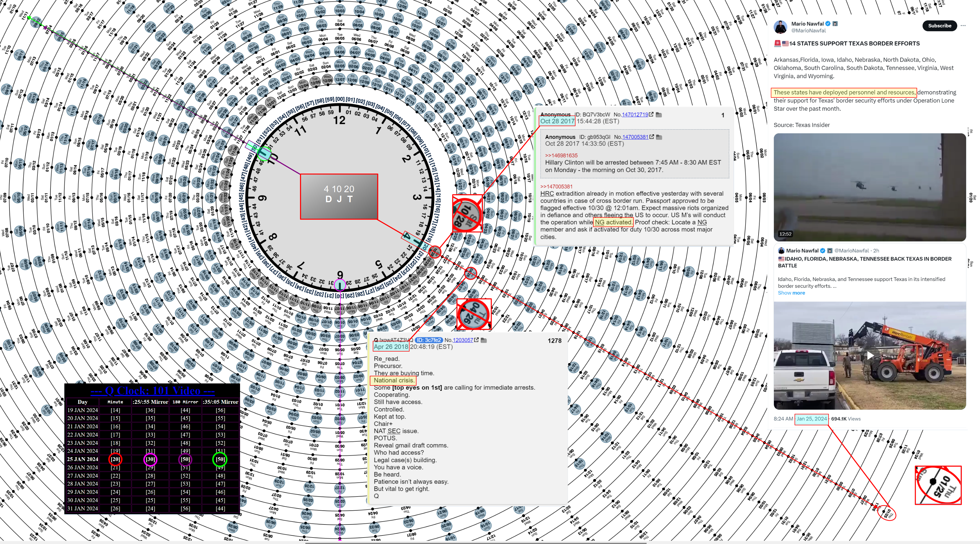This screenshot has width=980, height=544.
Task: Select the 25 JAN 2024 row label
Action: coord(83,459)
